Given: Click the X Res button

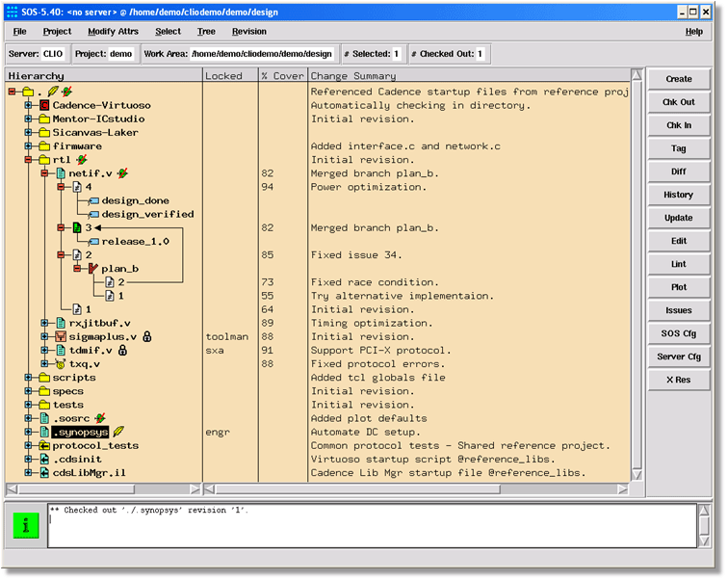Looking at the screenshot, I should coord(679,380).
